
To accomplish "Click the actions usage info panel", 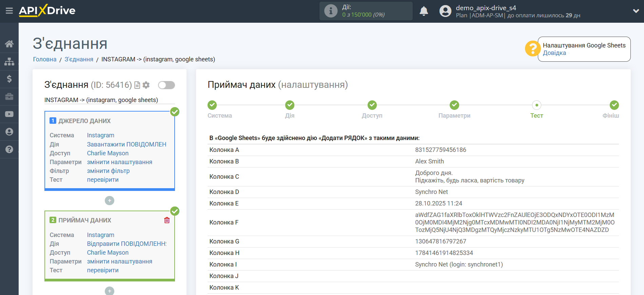I will click(x=366, y=11).
